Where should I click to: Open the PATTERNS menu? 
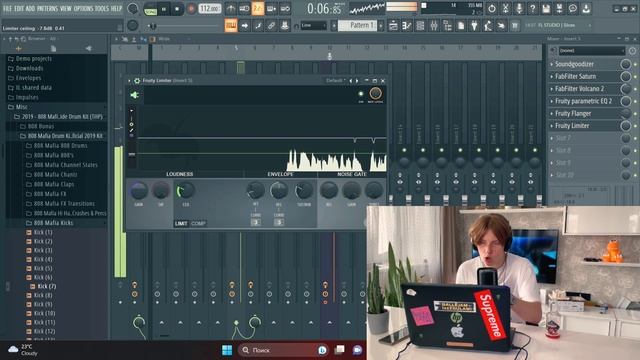coord(47,8)
